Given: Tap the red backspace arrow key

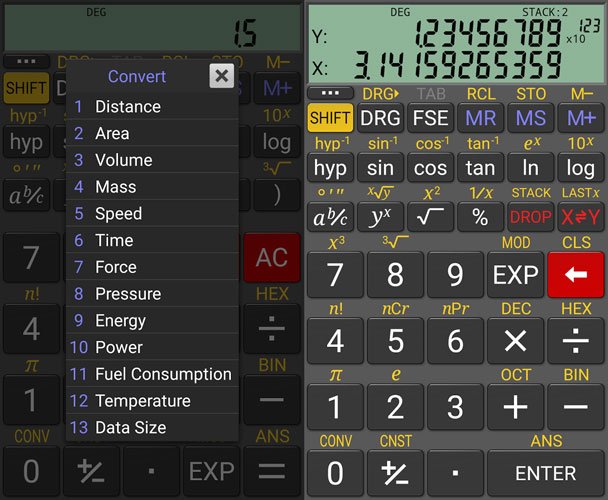Looking at the screenshot, I should coord(576,275).
